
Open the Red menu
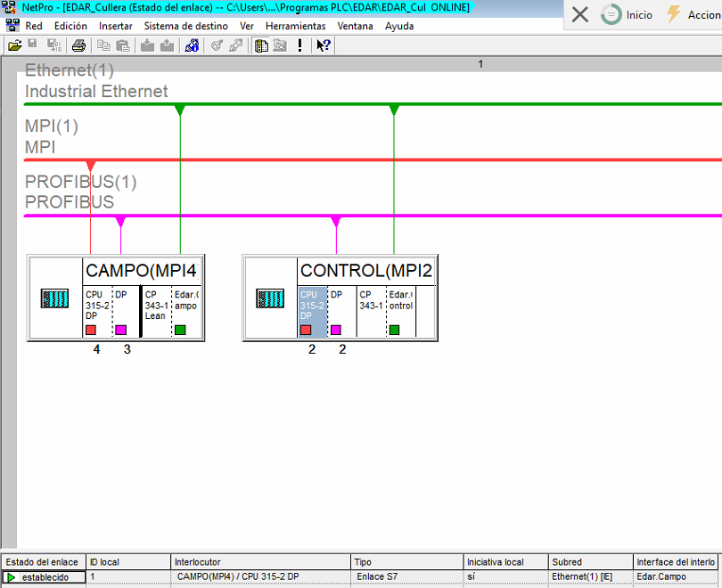tap(34, 26)
